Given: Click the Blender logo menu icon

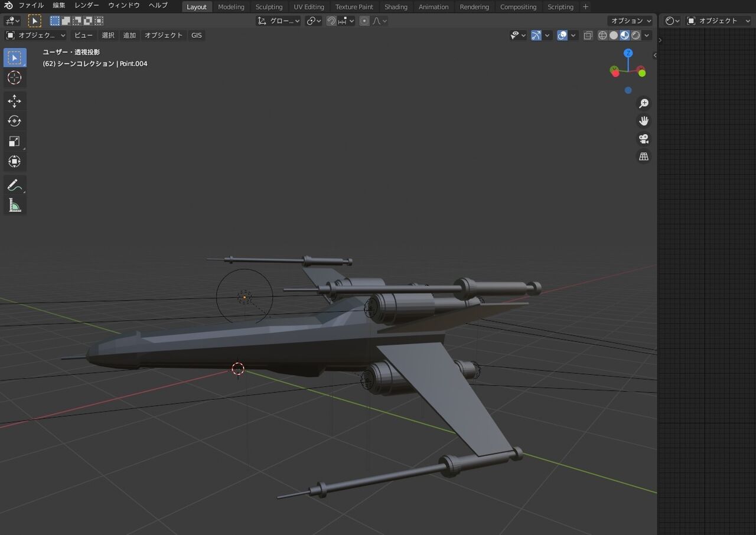Looking at the screenshot, I should (8, 6).
